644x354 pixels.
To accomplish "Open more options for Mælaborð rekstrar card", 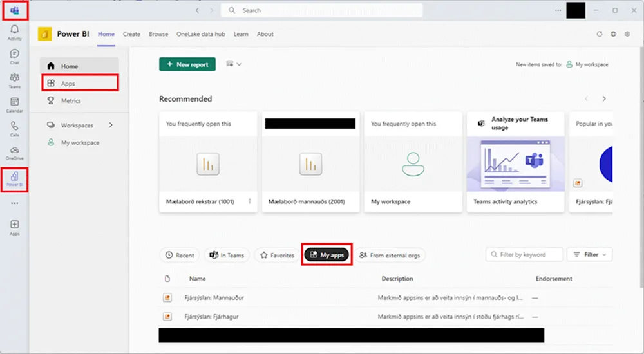I will point(250,201).
